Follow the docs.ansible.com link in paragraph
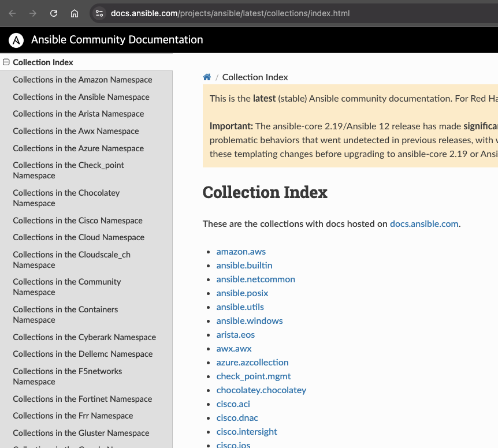Screen dimensions: 498x448 click(x=424, y=224)
